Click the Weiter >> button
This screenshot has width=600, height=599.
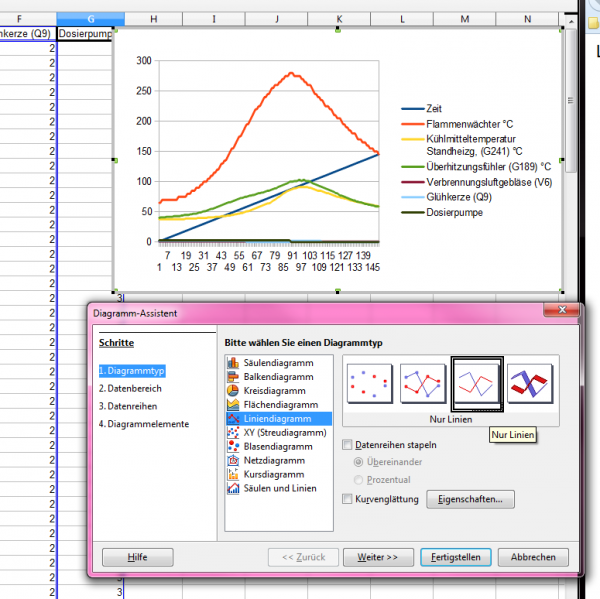pos(378,557)
